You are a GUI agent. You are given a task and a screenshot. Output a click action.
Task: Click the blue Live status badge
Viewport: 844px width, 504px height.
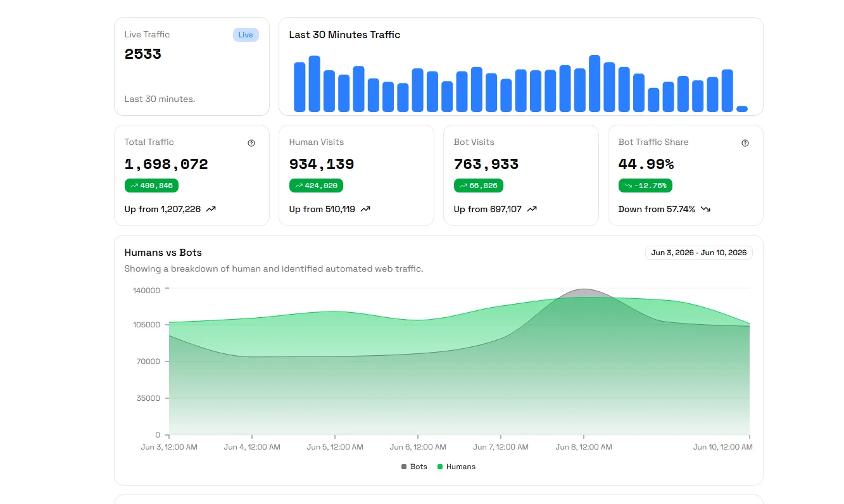(x=246, y=35)
